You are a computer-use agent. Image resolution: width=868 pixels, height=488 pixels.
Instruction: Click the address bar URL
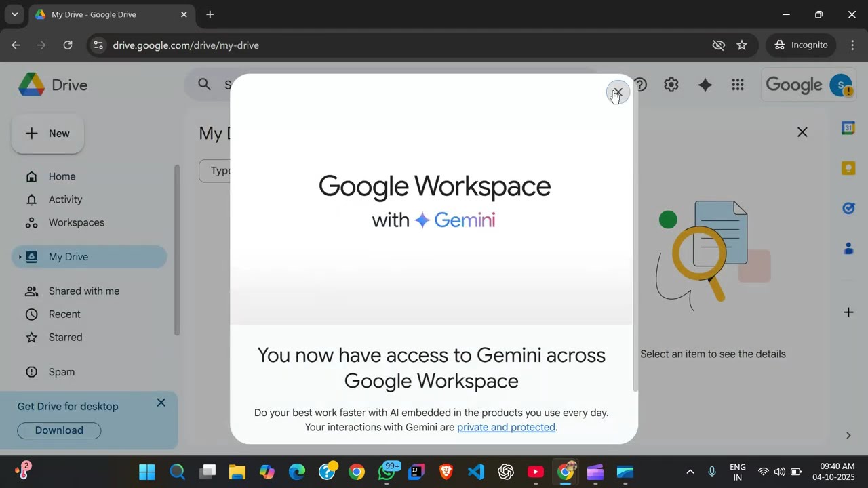tap(186, 45)
